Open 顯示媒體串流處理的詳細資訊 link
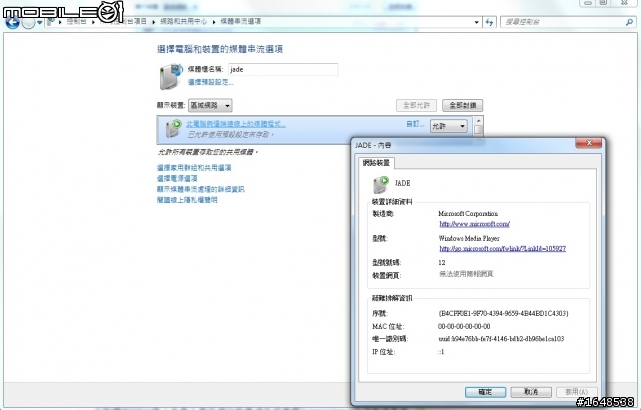Screen dimensions: 641x410 click(x=201, y=189)
